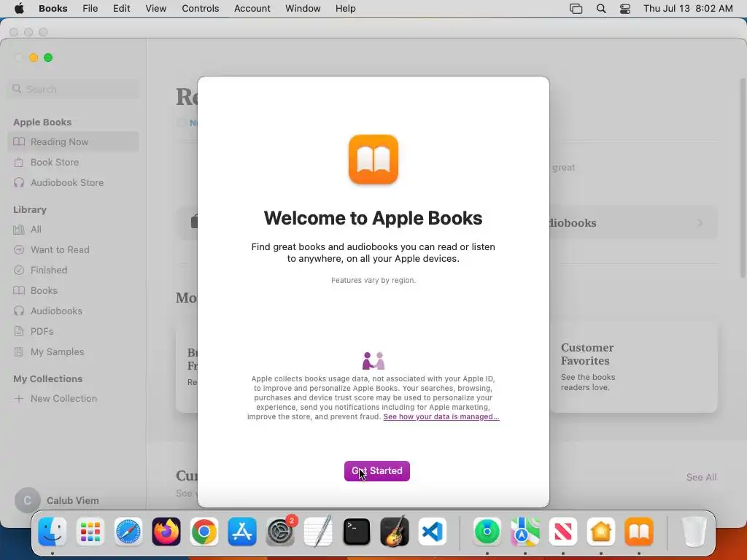The height and width of the screenshot is (560, 747).
Task: Click the Get Started button
Action: 377,471
